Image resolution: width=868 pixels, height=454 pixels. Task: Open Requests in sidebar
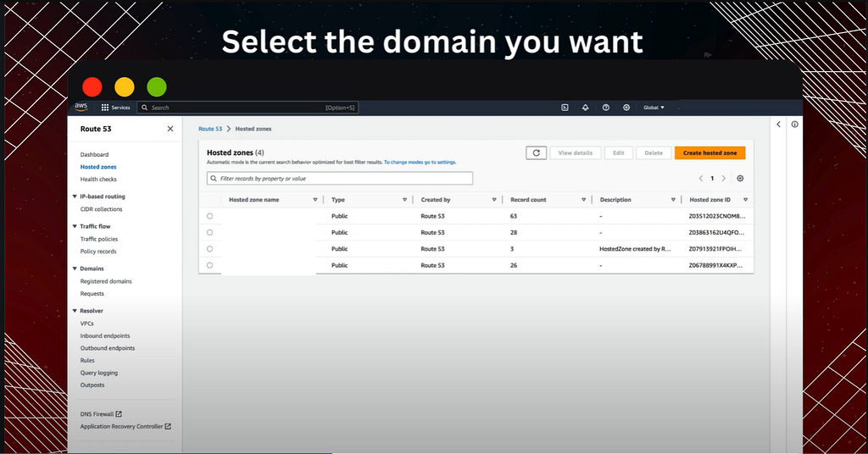92,294
